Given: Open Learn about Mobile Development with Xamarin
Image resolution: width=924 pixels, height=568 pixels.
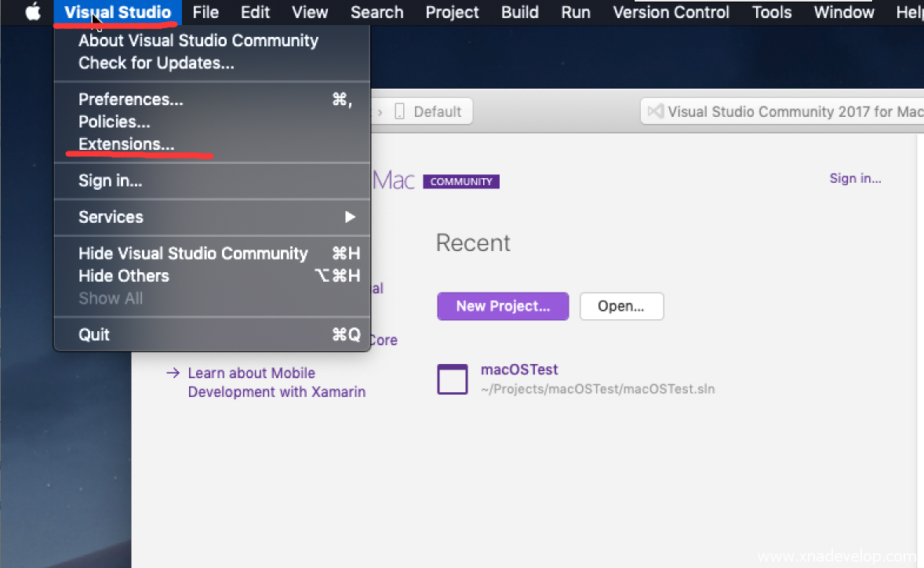Looking at the screenshot, I should pyautogui.click(x=275, y=383).
